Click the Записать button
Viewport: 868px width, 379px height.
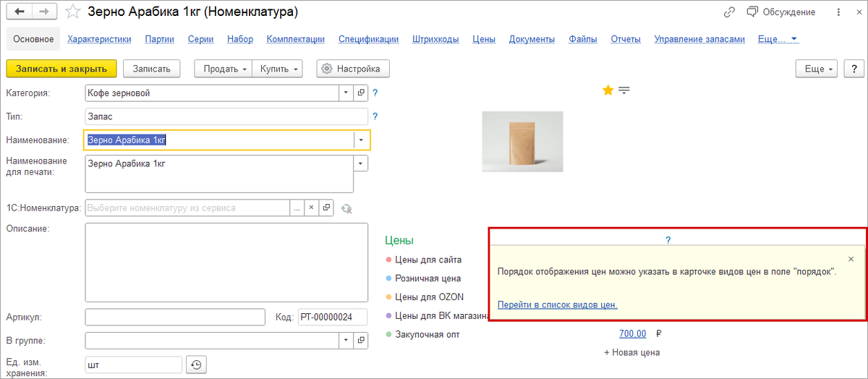click(x=151, y=69)
